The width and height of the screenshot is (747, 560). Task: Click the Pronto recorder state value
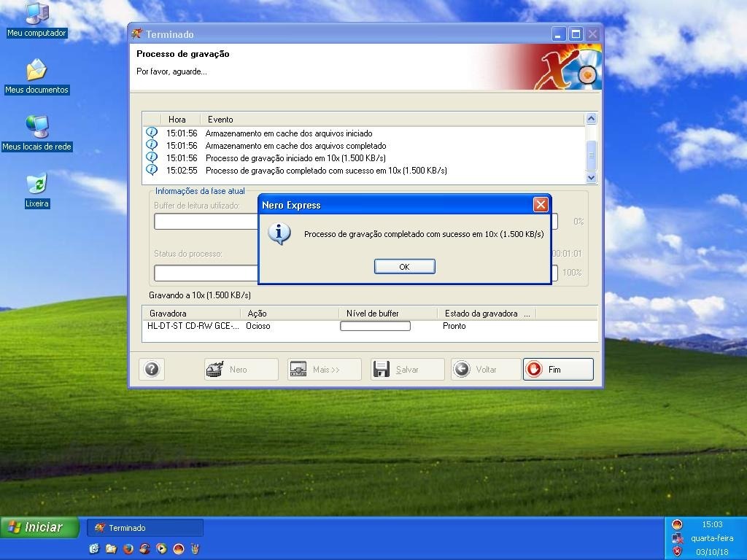click(x=454, y=326)
